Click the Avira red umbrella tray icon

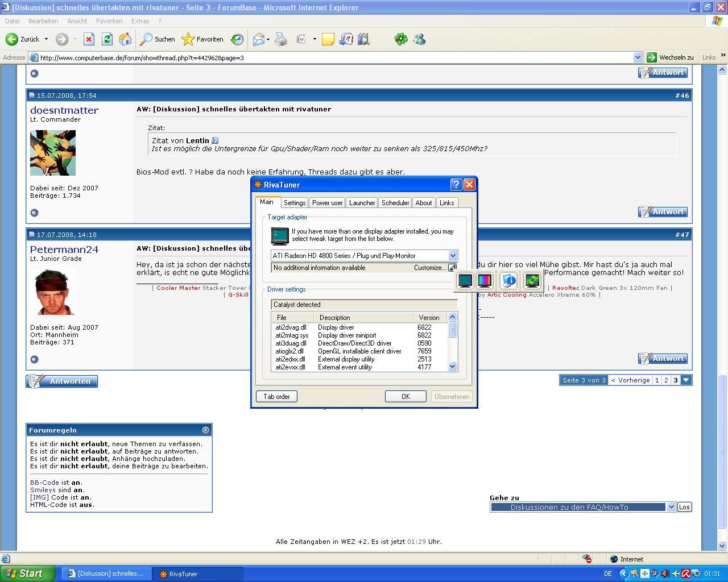tap(686, 573)
